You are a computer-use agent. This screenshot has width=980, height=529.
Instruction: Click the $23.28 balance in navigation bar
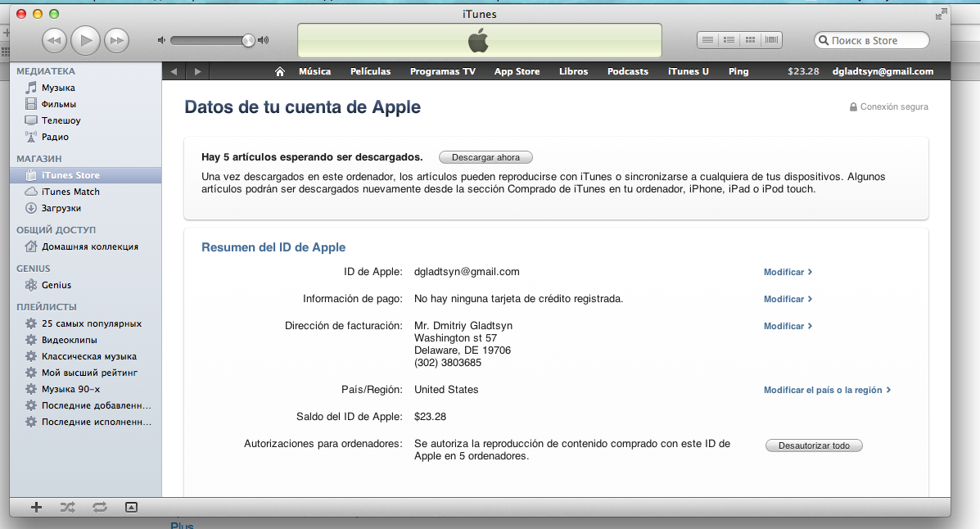point(803,71)
